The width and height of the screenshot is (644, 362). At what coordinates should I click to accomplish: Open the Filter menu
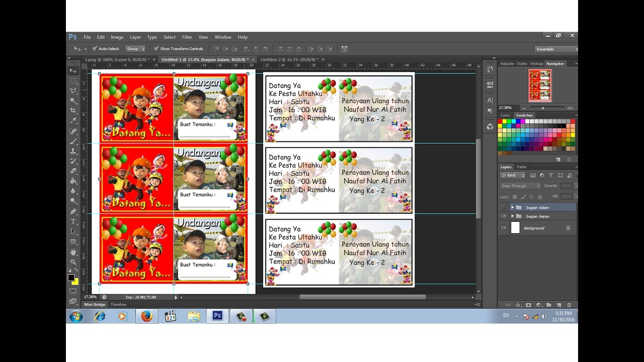[187, 37]
